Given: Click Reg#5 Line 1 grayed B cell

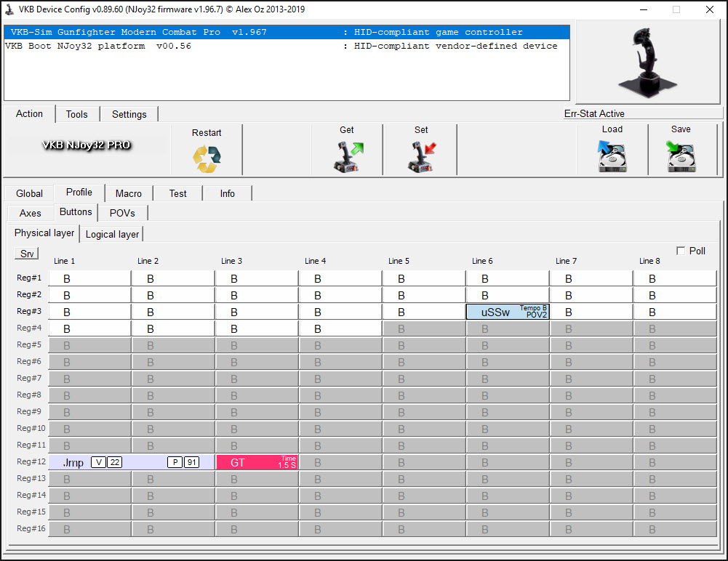Looking at the screenshot, I should [x=89, y=345].
